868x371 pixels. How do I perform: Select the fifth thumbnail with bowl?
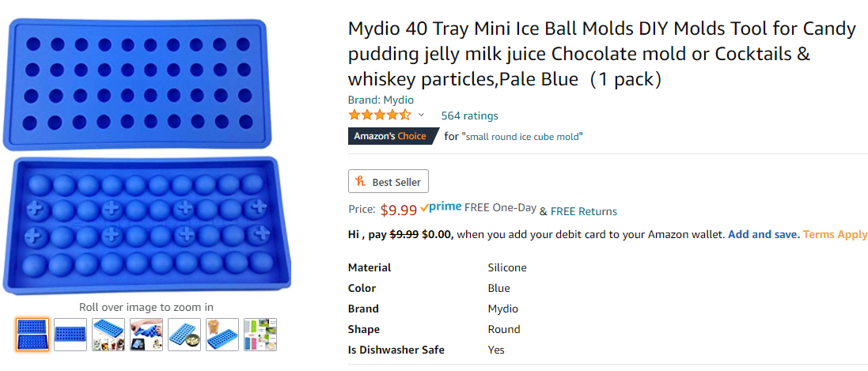tap(184, 335)
